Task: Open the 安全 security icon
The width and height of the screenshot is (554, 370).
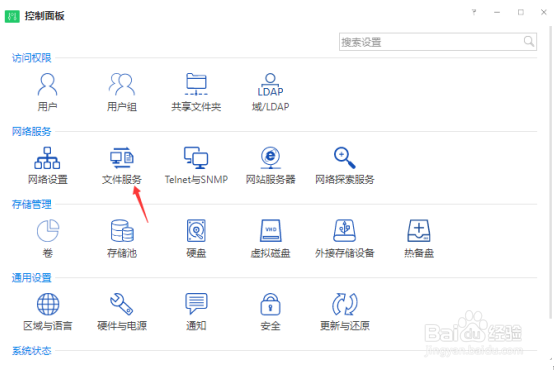Action: coord(270,304)
